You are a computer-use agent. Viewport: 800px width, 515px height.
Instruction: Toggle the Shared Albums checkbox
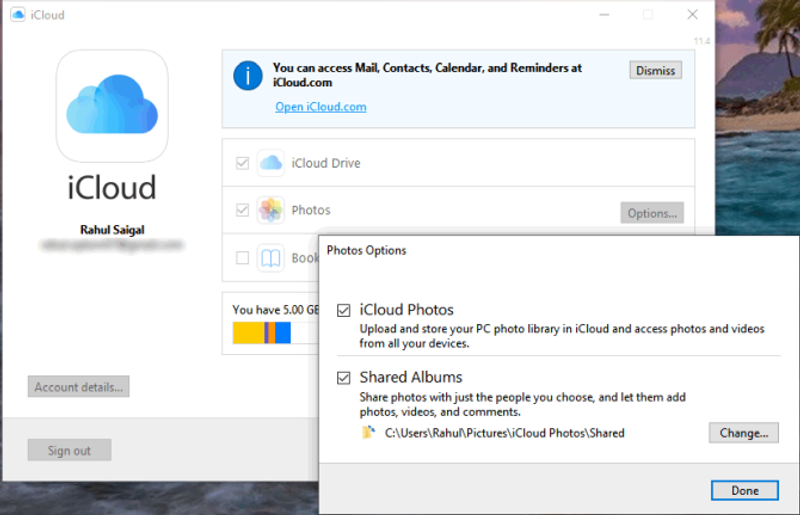click(x=344, y=378)
